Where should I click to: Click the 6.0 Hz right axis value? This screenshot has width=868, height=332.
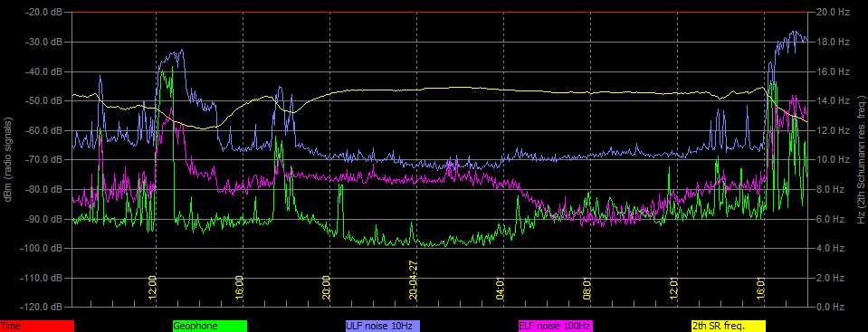pyautogui.click(x=830, y=219)
